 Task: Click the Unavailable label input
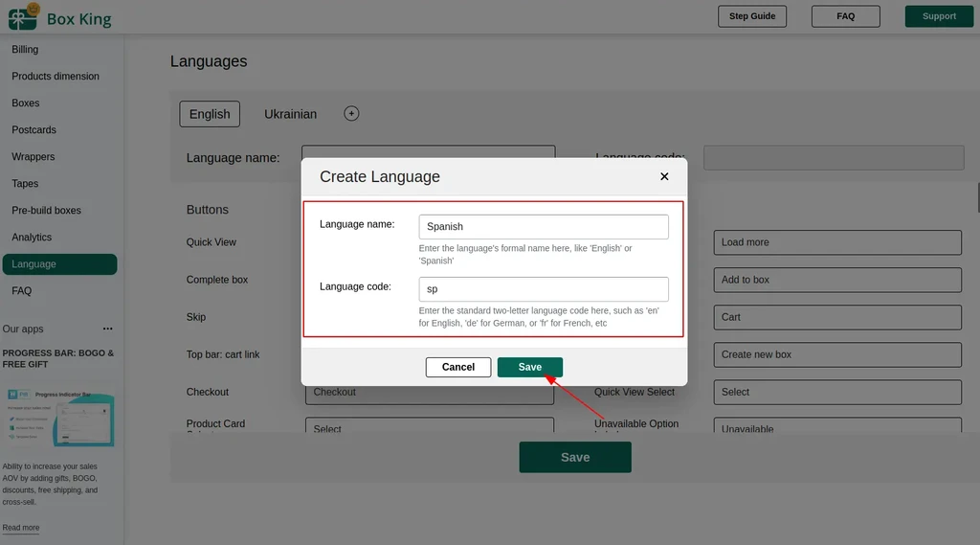point(837,425)
